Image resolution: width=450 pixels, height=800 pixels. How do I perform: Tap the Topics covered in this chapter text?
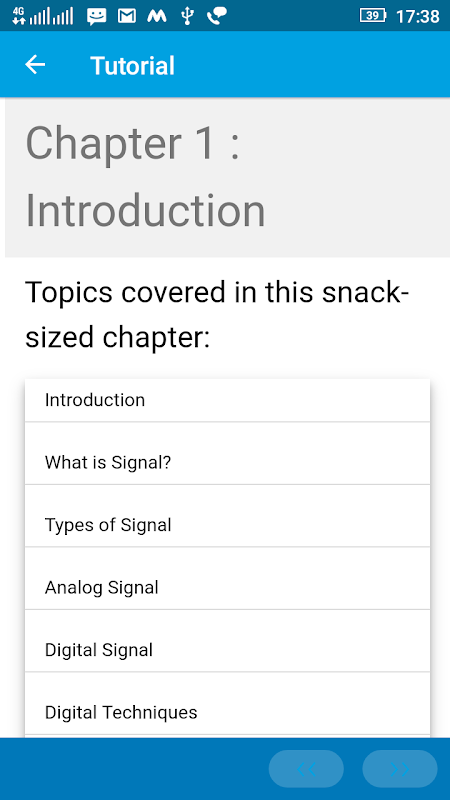[217, 315]
